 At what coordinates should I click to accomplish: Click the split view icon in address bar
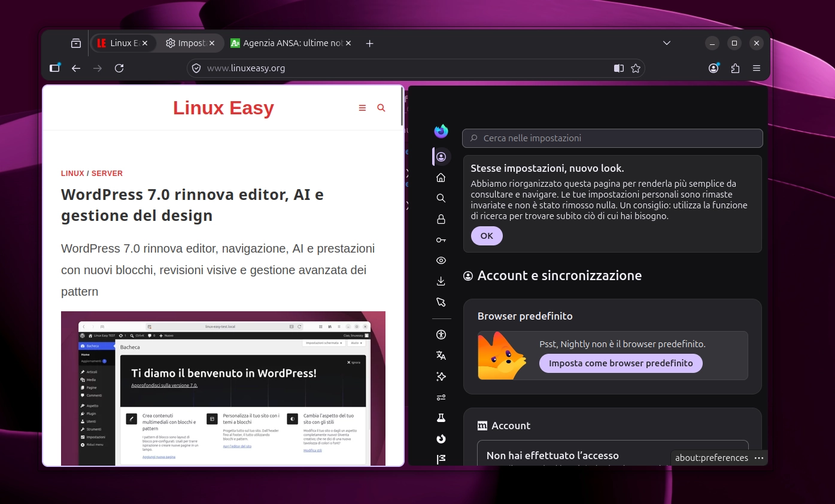click(x=619, y=68)
